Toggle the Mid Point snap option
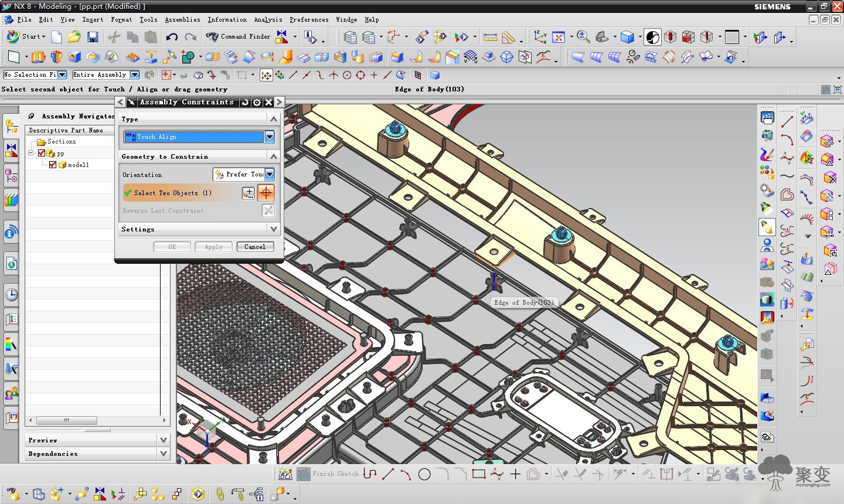Screen dimensions: 844x504 tap(307, 75)
